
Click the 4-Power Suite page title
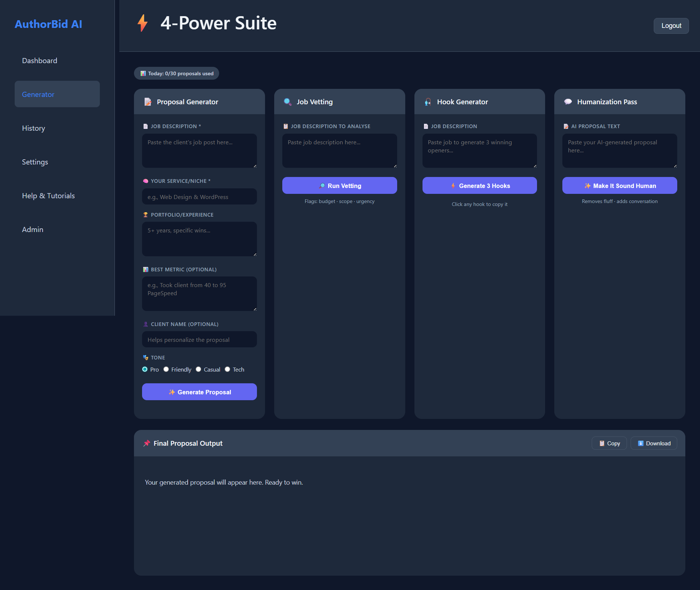click(x=218, y=23)
